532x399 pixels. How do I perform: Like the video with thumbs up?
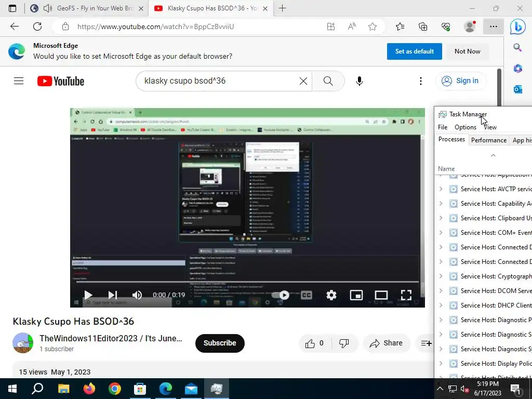[314, 343]
